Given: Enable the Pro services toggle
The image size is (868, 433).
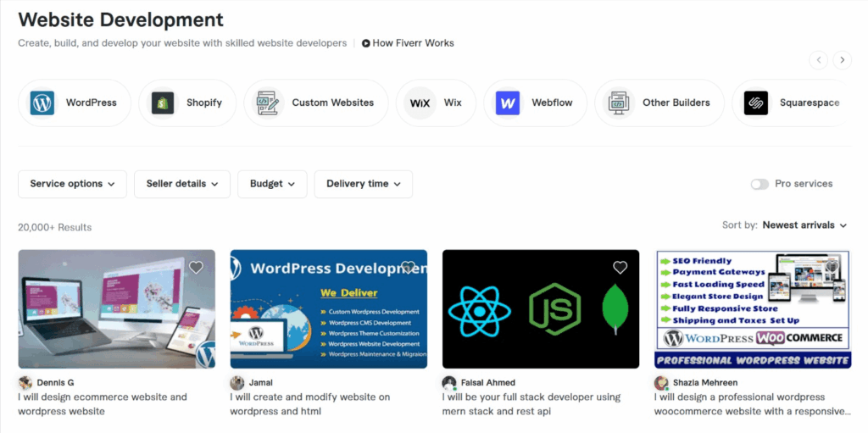Looking at the screenshot, I should [759, 184].
